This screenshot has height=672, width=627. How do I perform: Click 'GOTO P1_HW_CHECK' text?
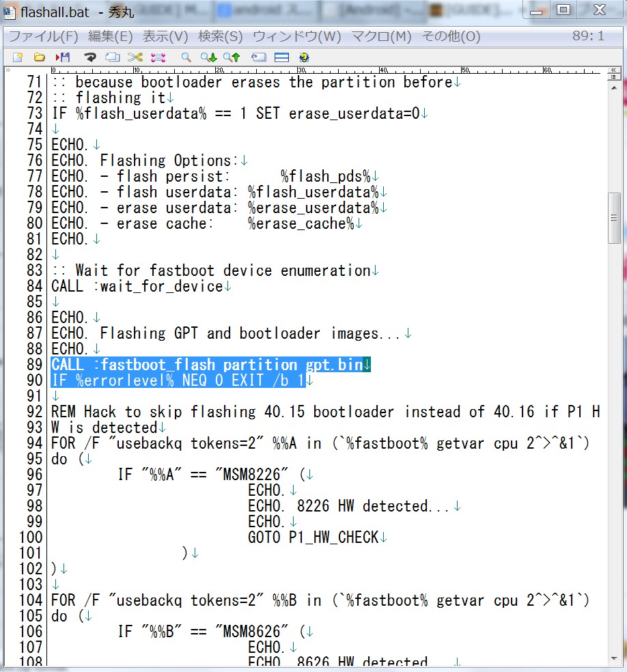(313, 537)
